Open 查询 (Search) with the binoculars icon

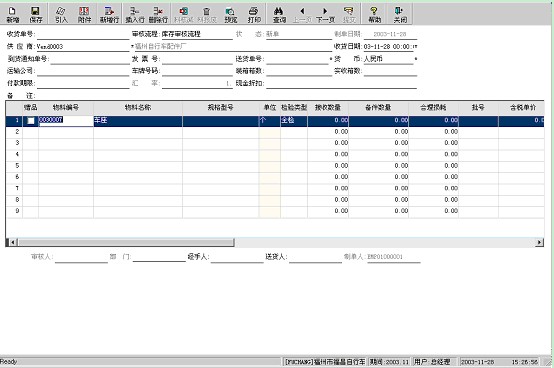[279, 14]
